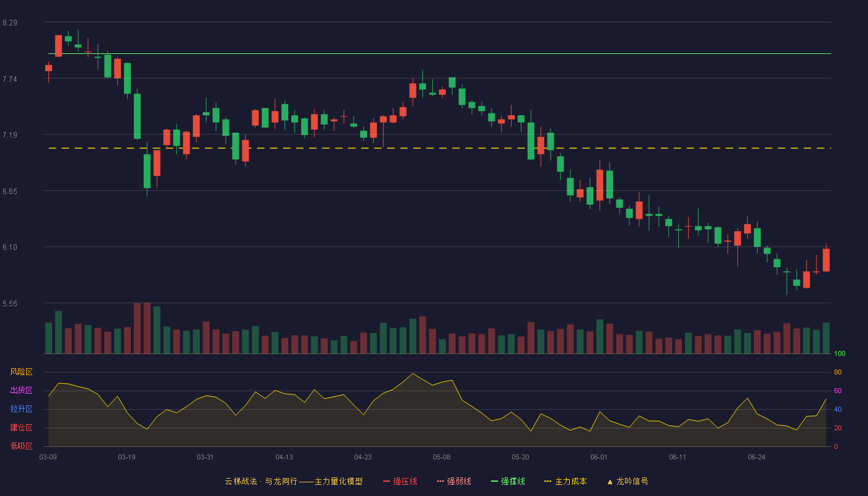Click the 04-13 date label
The image size is (868, 496).
pos(285,458)
